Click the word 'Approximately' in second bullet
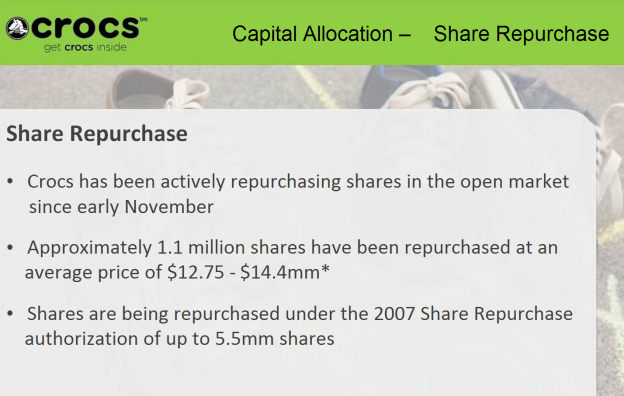624x396 pixels. click(x=90, y=248)
